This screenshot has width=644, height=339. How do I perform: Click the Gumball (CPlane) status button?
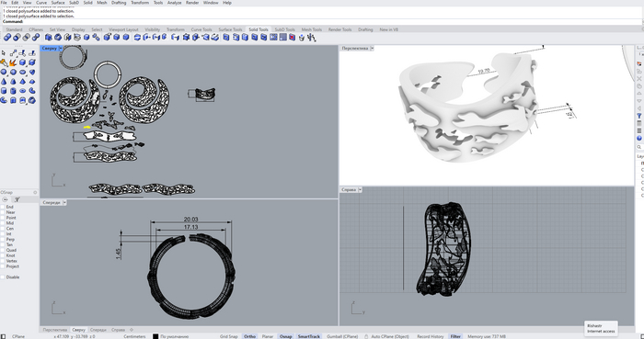pos(342,336)
